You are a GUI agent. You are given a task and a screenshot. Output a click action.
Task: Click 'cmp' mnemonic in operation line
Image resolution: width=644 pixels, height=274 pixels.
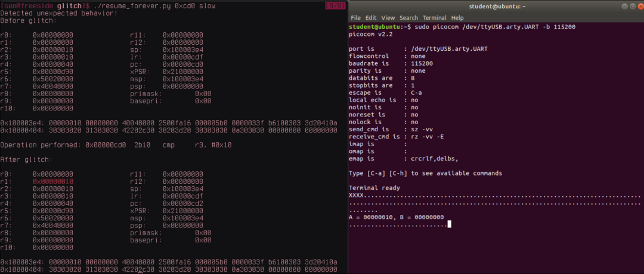click(168, 145)
